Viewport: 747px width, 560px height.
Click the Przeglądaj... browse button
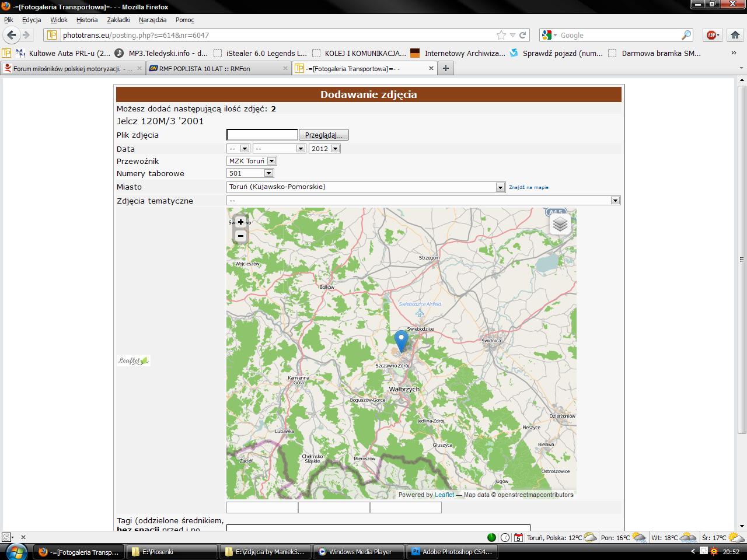pyautogui.click(x=324, y=135)
